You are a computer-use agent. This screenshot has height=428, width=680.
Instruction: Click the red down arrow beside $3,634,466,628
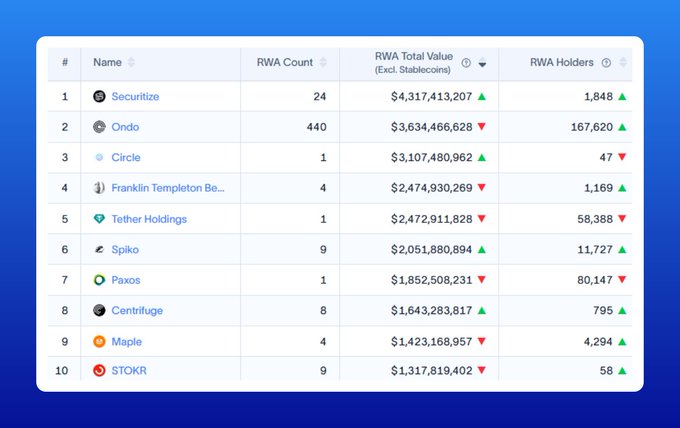point(482,127)
